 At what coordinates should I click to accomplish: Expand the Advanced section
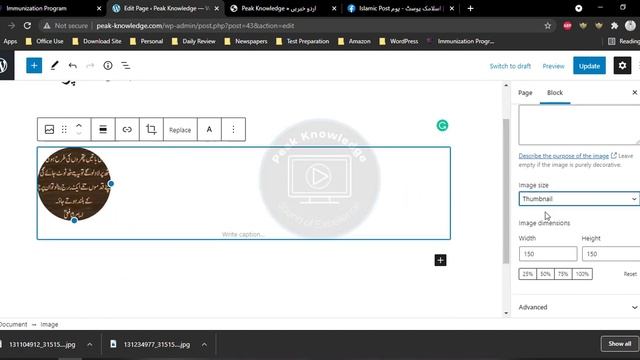[x=578, y=307]
